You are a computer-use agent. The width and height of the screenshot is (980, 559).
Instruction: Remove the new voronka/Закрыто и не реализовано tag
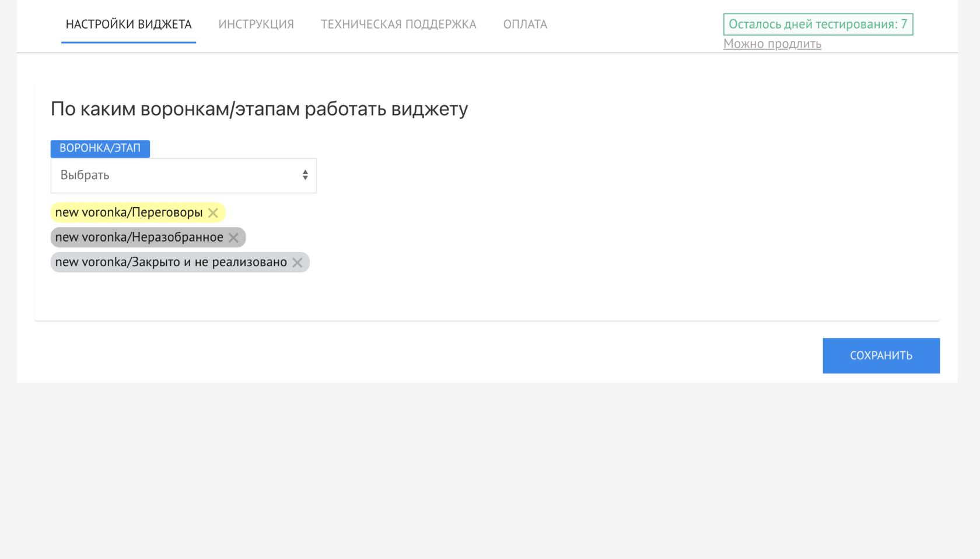pyautogui.click(x=297, y=262)
